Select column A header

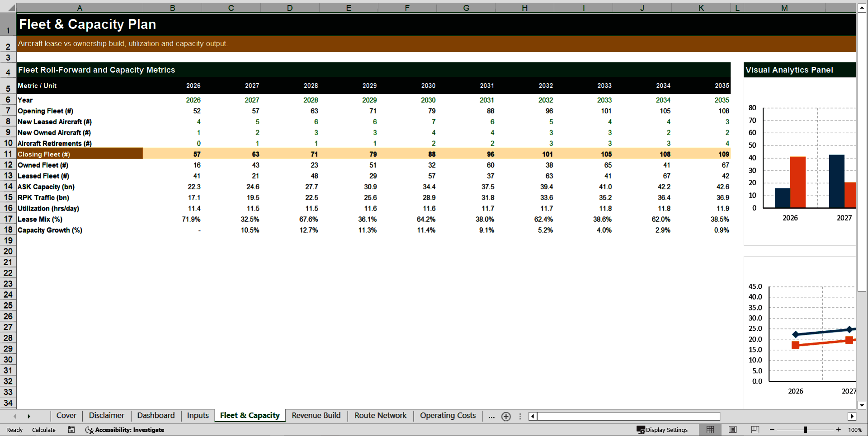(80, 8)
